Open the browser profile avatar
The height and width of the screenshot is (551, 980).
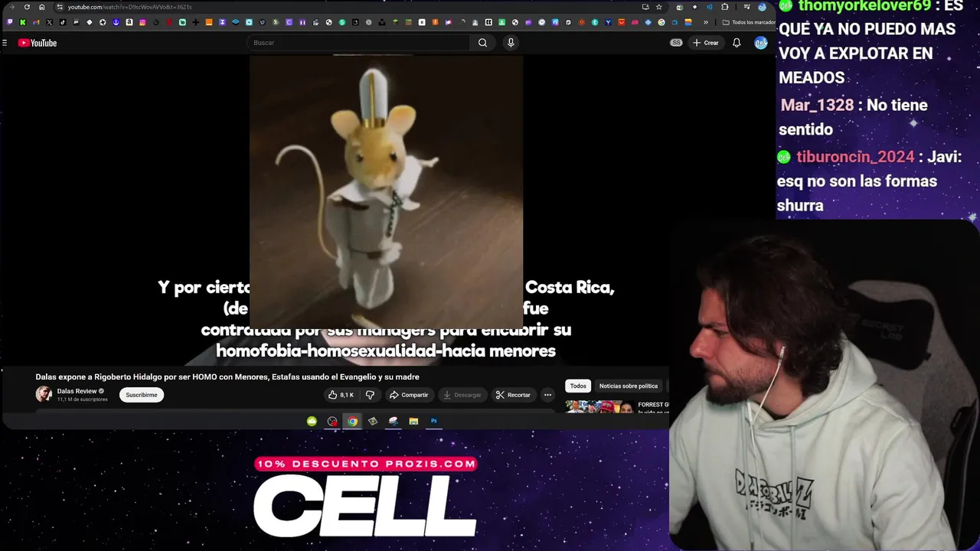(x=762, y=7)
